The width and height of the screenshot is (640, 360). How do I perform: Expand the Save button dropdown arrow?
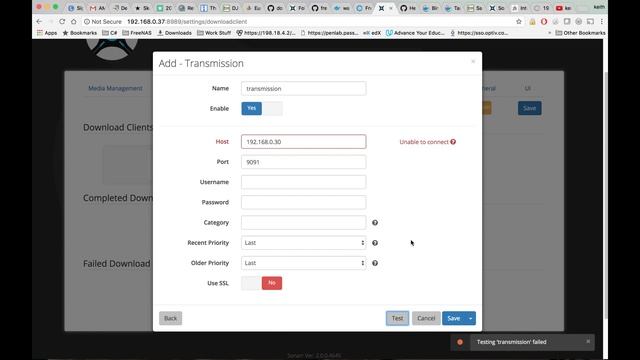[471, 318]
